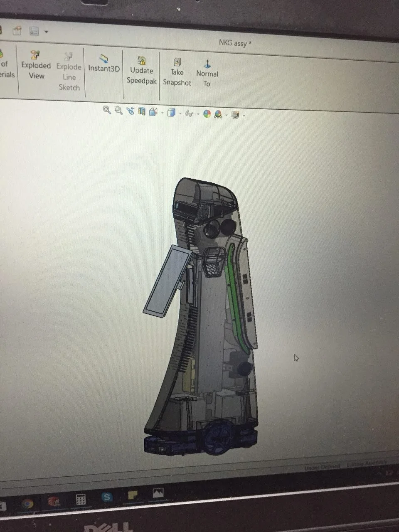Click the Exploded View button

[x=36, y=65]
